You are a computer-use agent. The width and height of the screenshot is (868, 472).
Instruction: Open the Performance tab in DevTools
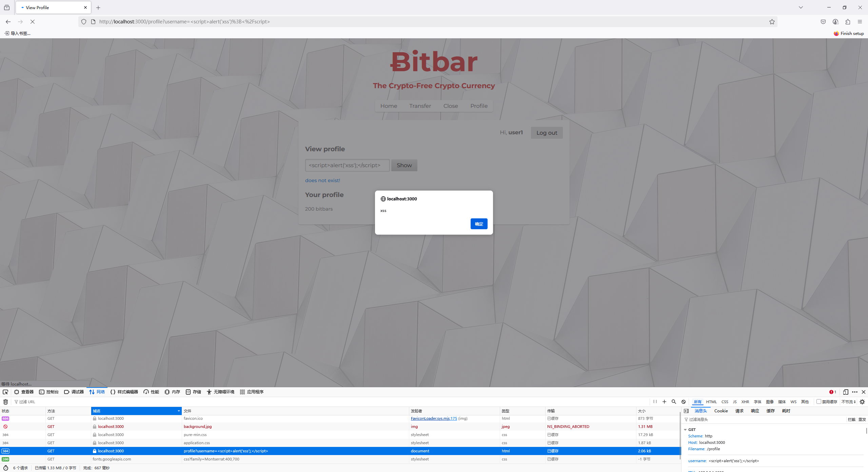tap(151, 392)
